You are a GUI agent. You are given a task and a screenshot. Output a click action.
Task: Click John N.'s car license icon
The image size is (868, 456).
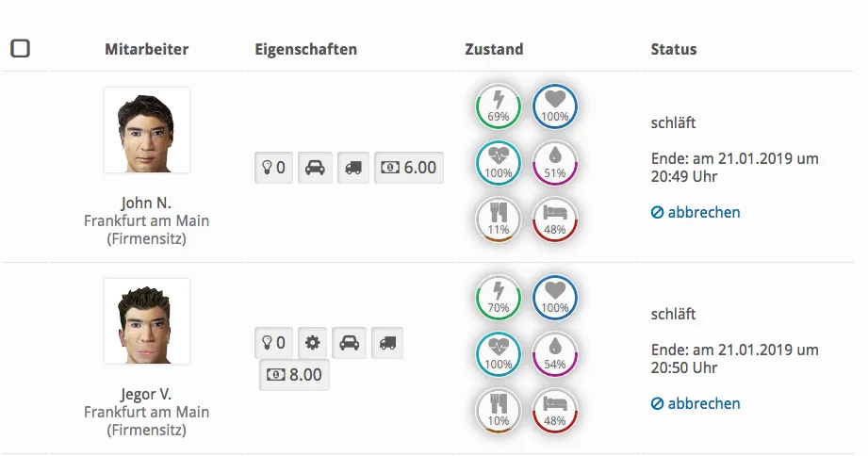[x=316, y=168]
